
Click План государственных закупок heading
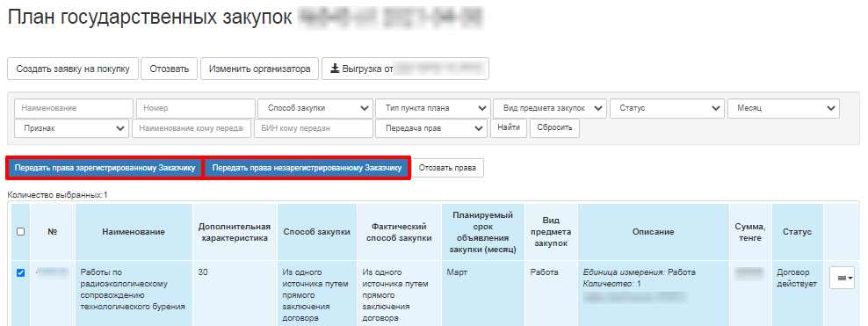(149, 18)
